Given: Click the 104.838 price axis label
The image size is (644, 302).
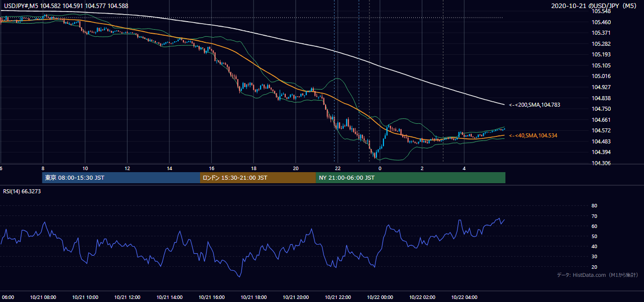Looking at the screenshot, I should 601,98.
